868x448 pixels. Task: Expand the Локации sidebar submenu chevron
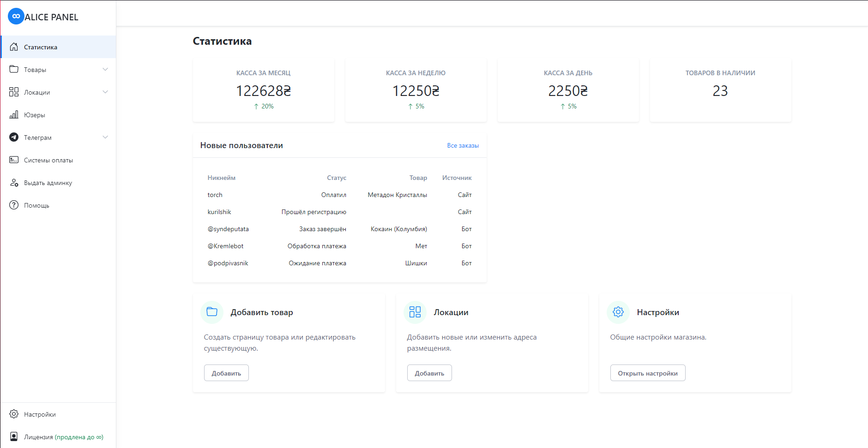pyautogui.click(x=105, y=92)
